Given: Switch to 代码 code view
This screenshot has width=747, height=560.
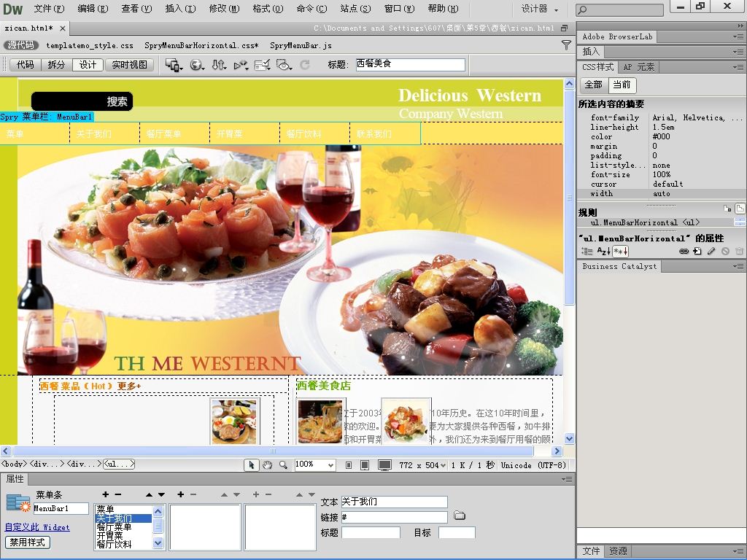Looking at the screenshot, I should pyautogui.click(x=26, y=65).
